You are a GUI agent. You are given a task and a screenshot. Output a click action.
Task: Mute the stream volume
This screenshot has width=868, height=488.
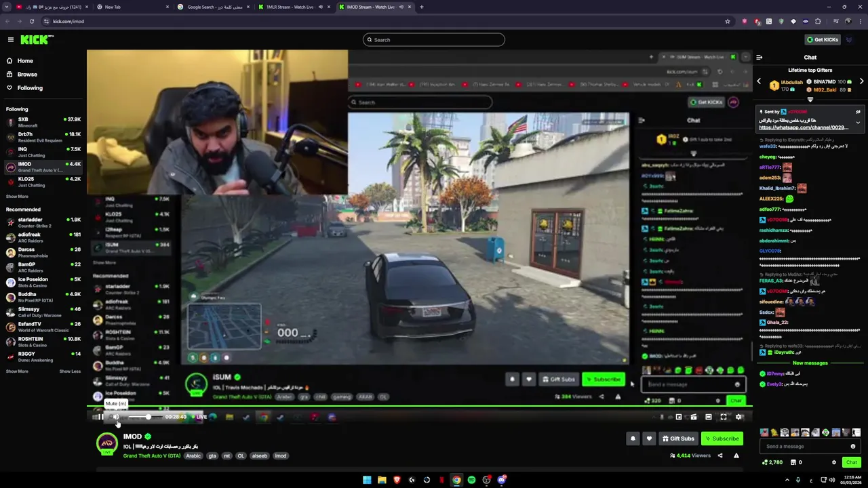[x=116, y=417]
